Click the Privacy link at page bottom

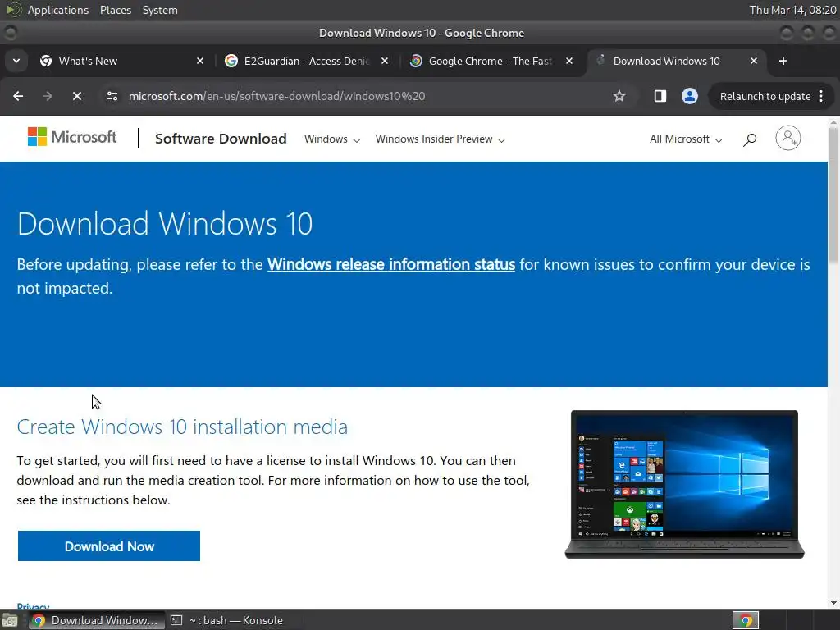[x=33, y=606]
